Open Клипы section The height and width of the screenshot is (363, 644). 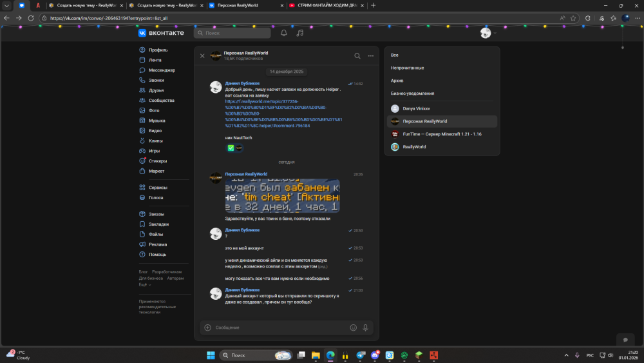(x=156, y=141)
